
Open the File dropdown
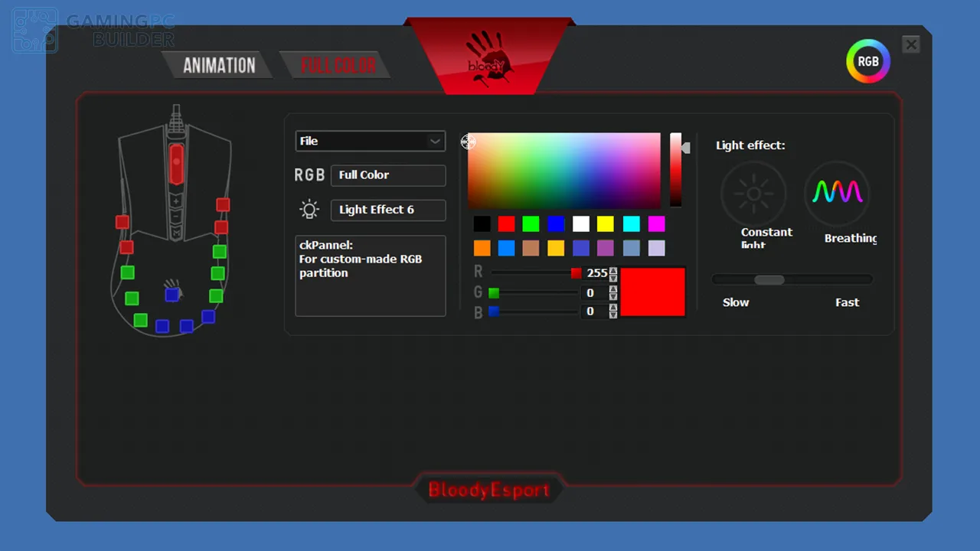(370, 141)
